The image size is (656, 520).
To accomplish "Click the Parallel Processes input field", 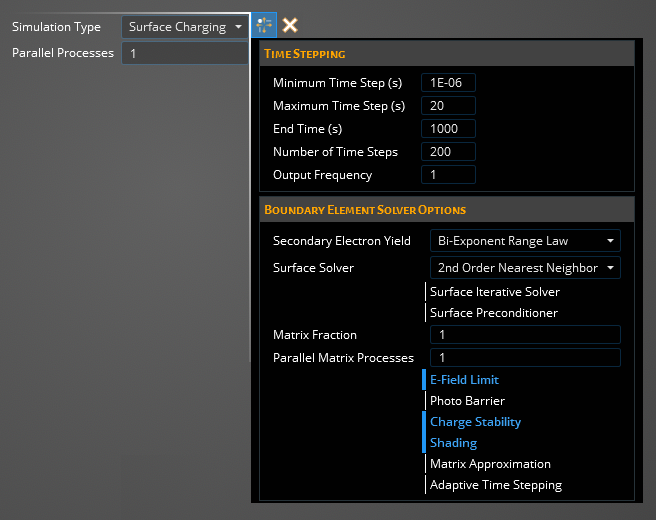I will [x=185, y=53].
